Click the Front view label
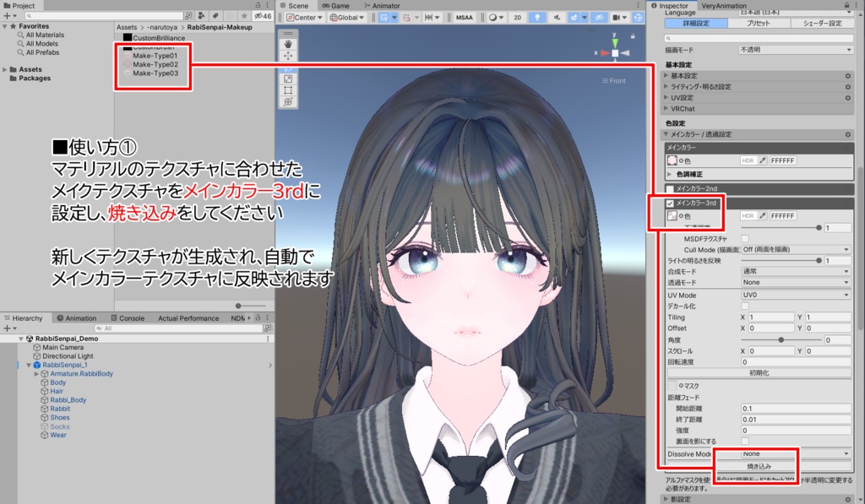The width and height of the screenshot is (865, 504). pyautogui.click(x=613, y=80)
